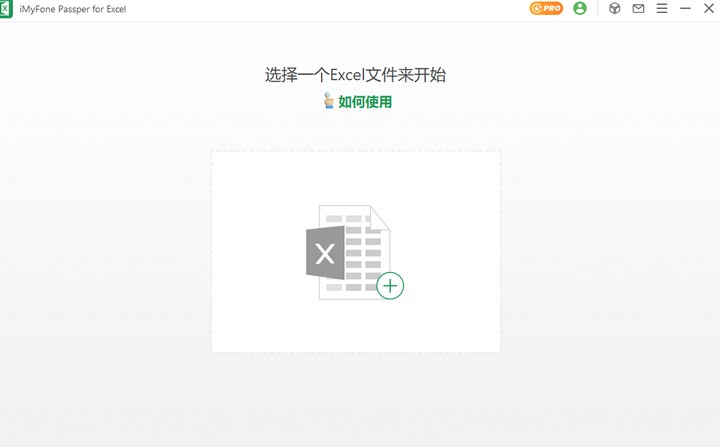Click the pointing hand icon beside 如何使用
The width and height of the screenshot is (720, 447).
(x=328, y=101)
